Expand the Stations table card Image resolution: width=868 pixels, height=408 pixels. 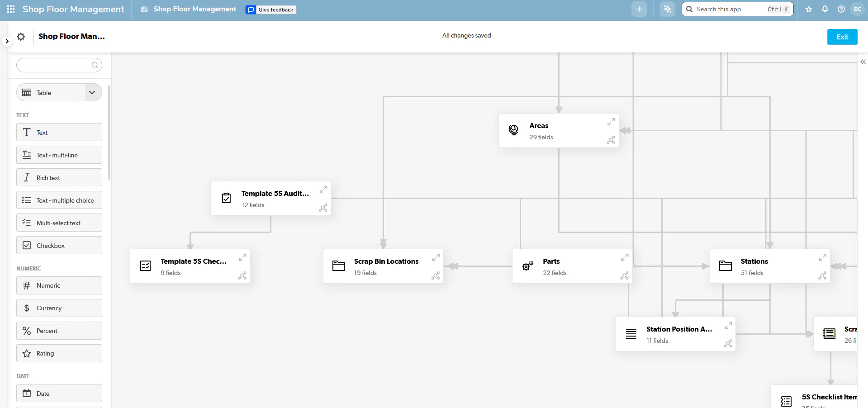click(822, 257)
